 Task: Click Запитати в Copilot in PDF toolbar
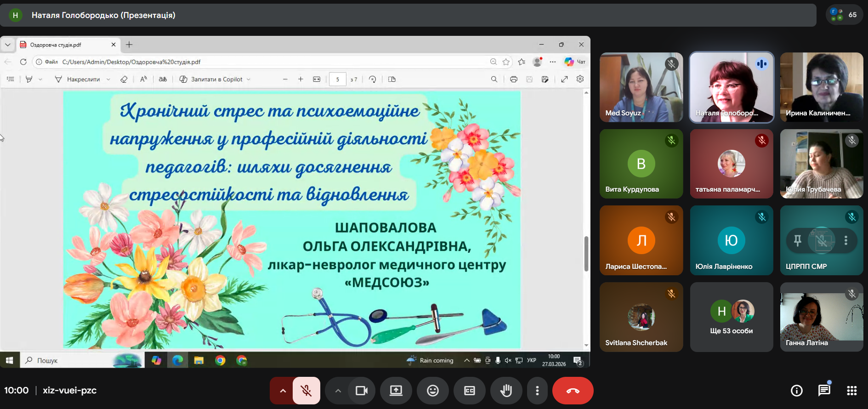pos(215,79)
